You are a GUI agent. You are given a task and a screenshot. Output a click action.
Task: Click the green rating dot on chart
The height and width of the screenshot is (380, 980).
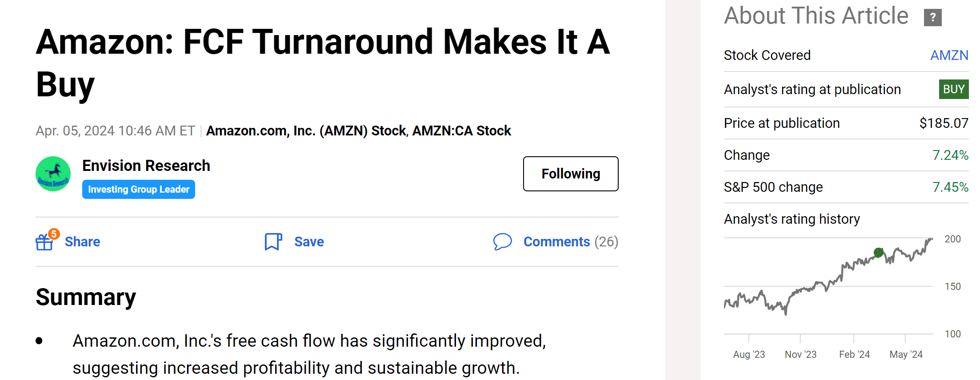879,253
